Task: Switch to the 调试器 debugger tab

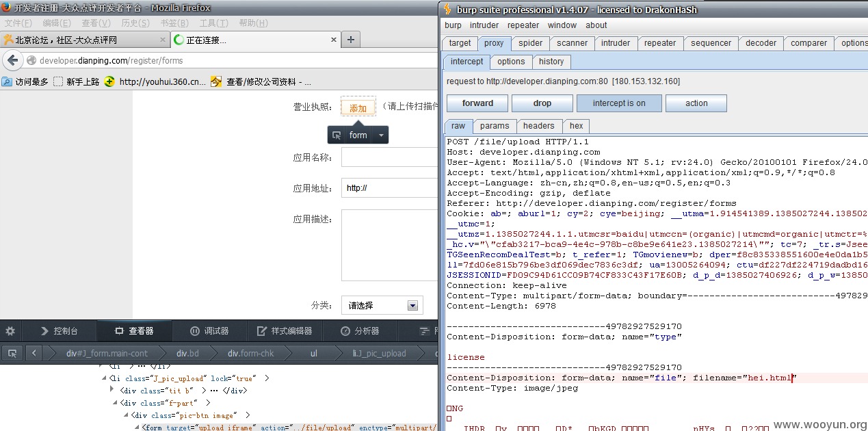Action: (209, 330)
